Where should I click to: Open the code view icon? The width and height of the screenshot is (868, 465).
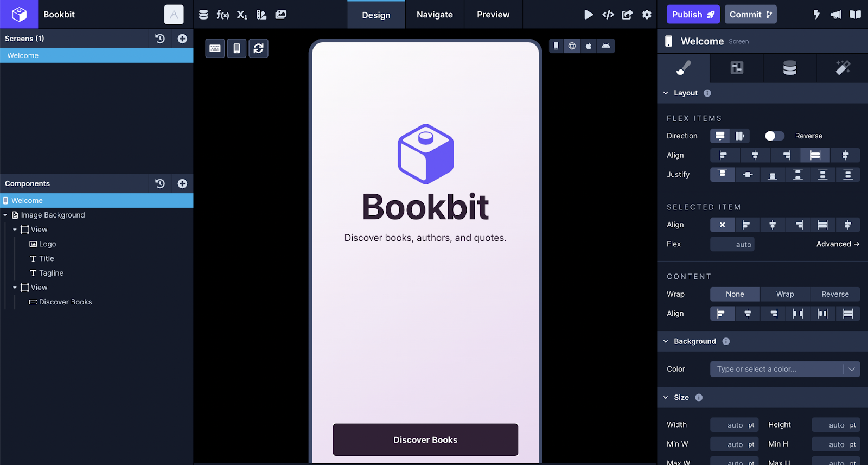click(x=608, y=15)
